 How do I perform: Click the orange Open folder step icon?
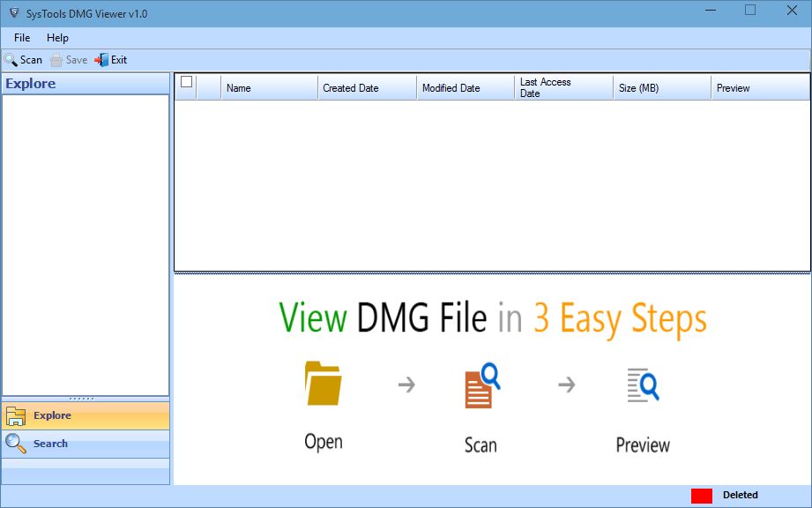(x=323, y=384)
